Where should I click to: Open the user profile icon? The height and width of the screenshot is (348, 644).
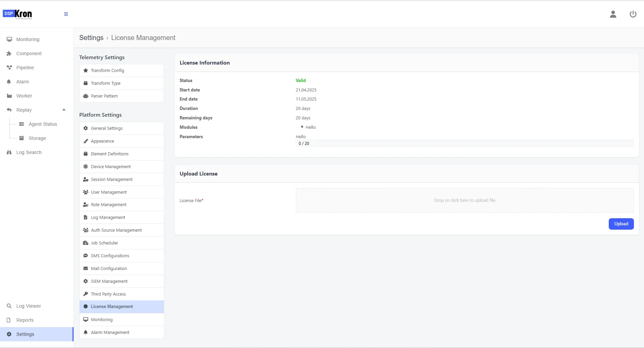click(x=613, y=14)
